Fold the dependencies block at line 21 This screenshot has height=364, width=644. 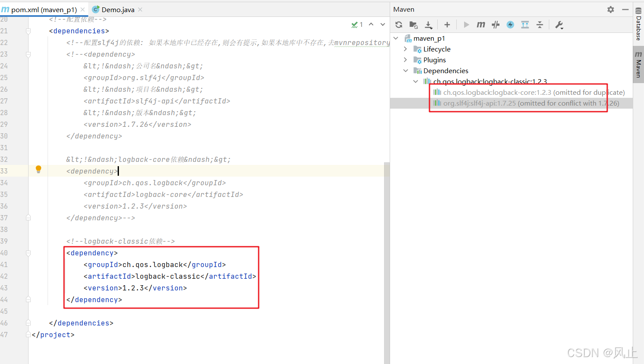coord(28,31)
